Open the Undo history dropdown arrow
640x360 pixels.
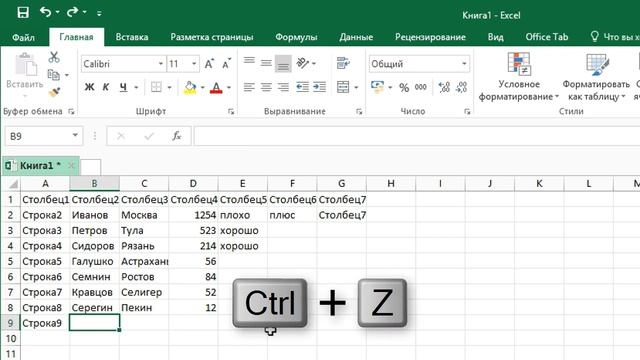click(58, 13)
